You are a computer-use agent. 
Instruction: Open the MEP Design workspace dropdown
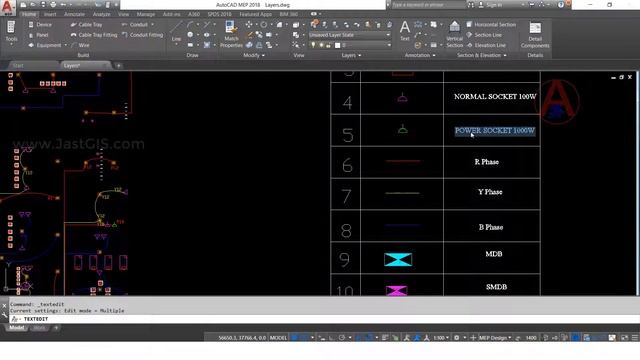coord(495,338)
